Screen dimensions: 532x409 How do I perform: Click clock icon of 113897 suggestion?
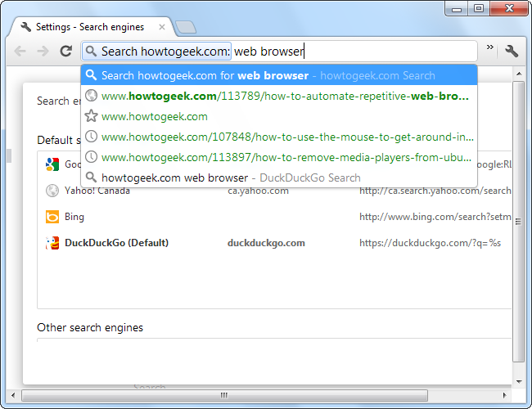click(x=91, y=157)
